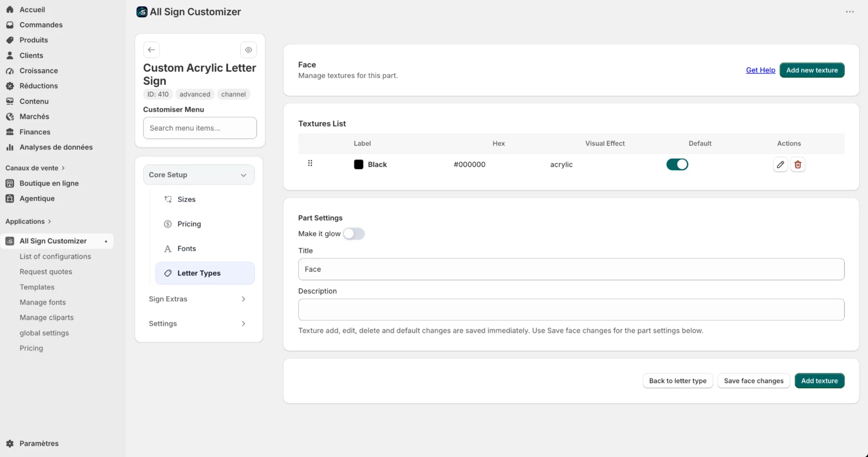Screen dimensions: 868x457
Task: Click the Title input containing Face
Action: point(571,269)
